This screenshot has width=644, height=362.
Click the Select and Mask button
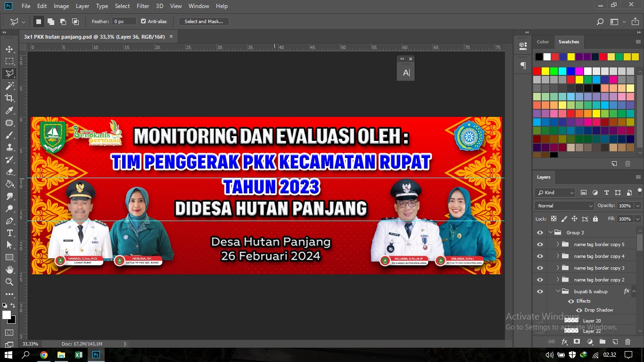(204, 21)
